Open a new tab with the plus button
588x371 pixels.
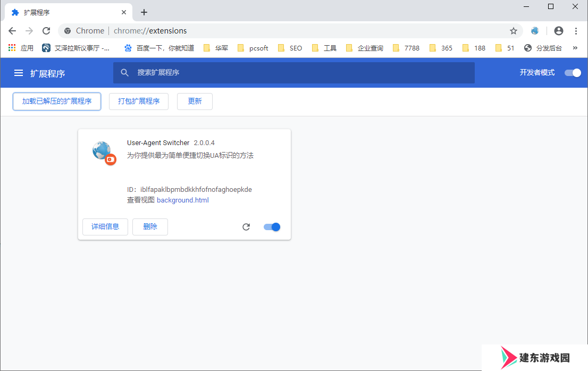click(x=144, y=12)
